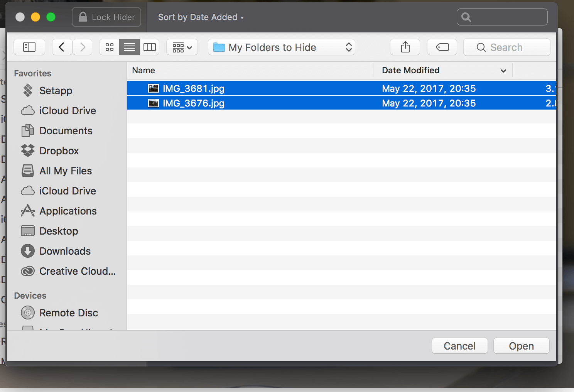Open the Sort by Date Added dropdown
Image resolution: width=574 pixels, height=392 pixels.
pos(200,17)
